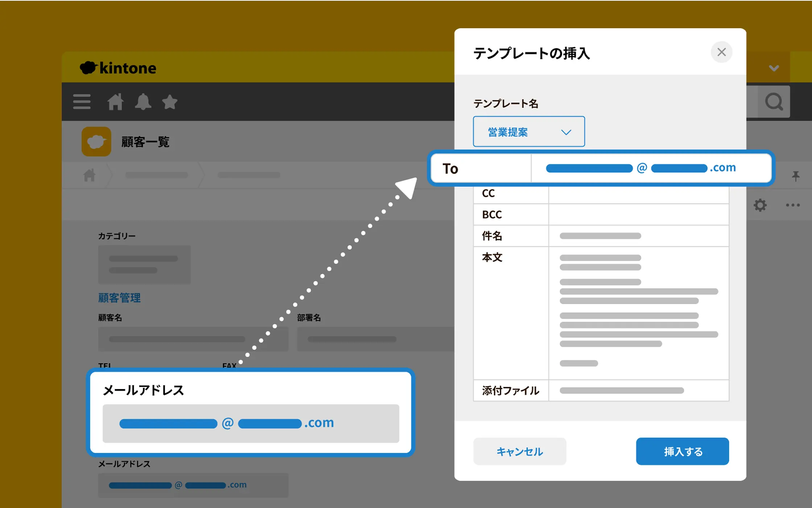Expand the header chevron at top right

click(x=774, y=68)
